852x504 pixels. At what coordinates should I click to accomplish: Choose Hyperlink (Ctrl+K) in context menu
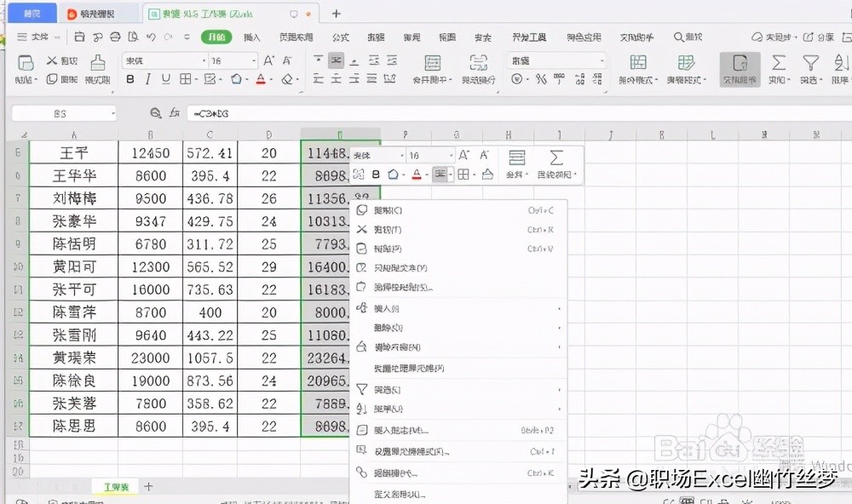(459, 473)
